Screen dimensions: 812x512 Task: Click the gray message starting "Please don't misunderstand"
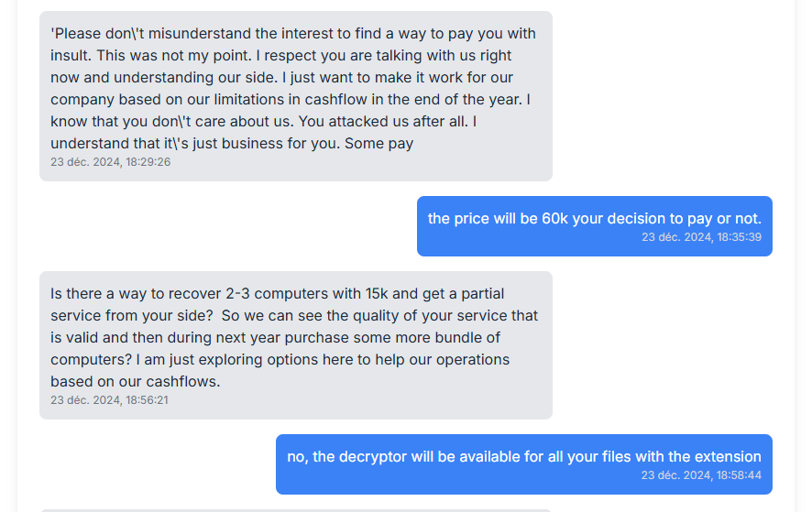click(295, 88)
